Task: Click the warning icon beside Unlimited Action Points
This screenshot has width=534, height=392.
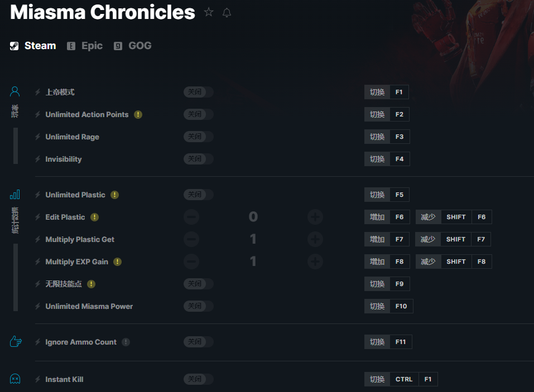Action: pos(138,115)
